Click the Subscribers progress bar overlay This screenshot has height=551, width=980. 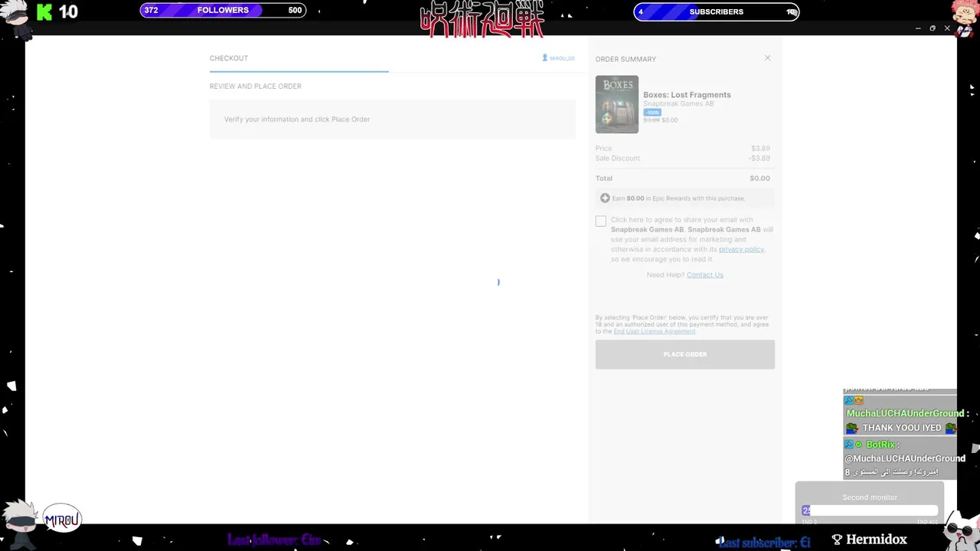(717, 11)
